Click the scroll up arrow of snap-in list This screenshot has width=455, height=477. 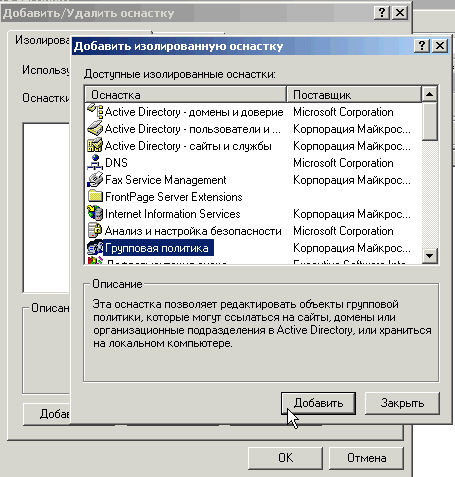coord(430,94)
